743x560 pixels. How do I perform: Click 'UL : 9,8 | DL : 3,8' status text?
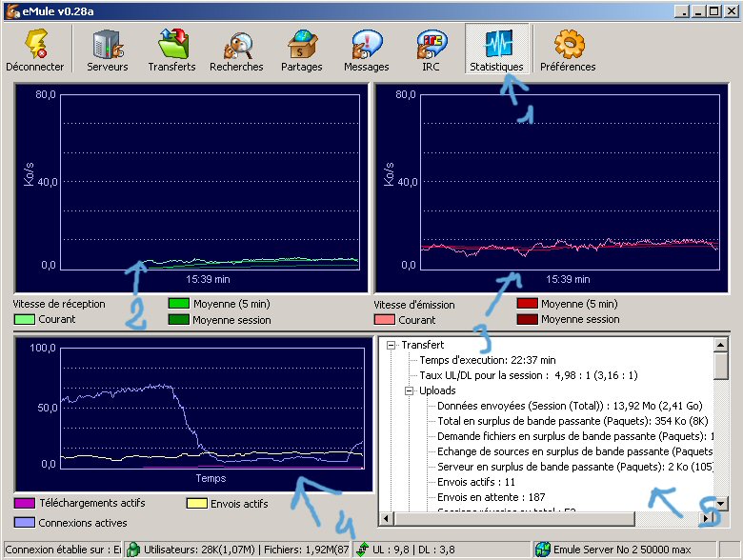click(x=413, y=550)
